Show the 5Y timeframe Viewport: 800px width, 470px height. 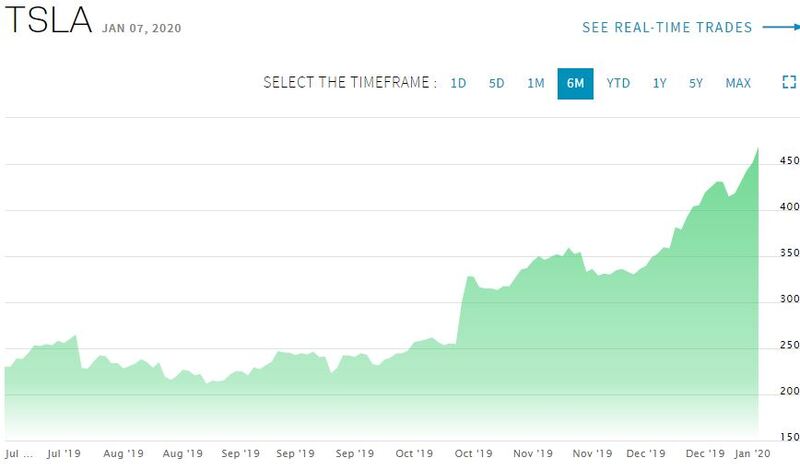(696, 83)
